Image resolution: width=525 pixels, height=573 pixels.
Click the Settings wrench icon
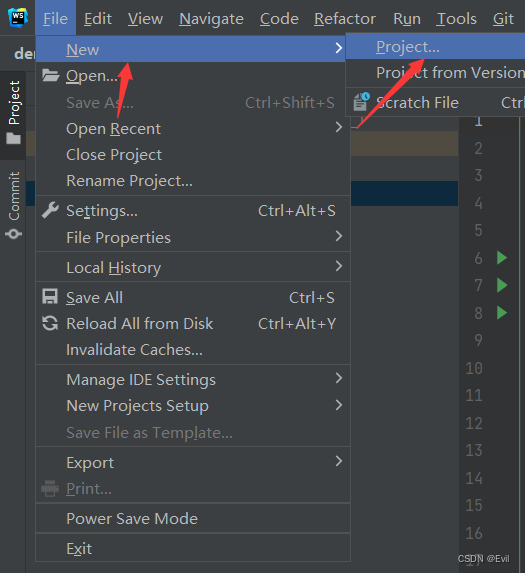[x=50, y=210]
